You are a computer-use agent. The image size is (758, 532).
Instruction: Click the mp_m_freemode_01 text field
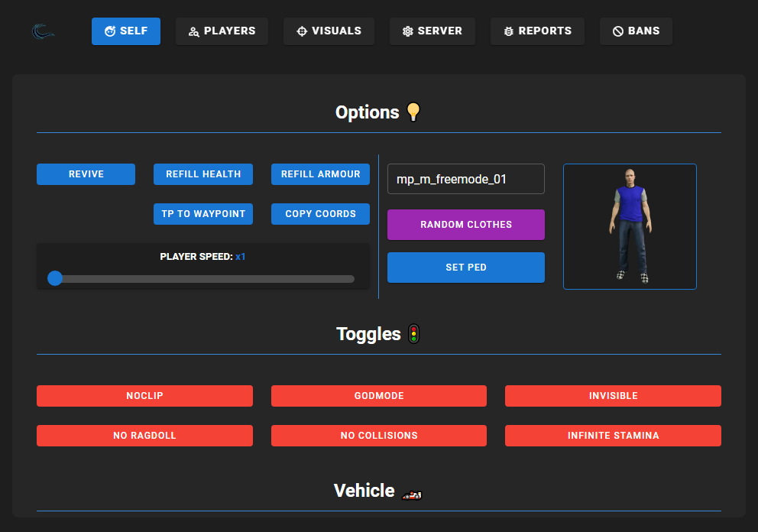(466, 178)
